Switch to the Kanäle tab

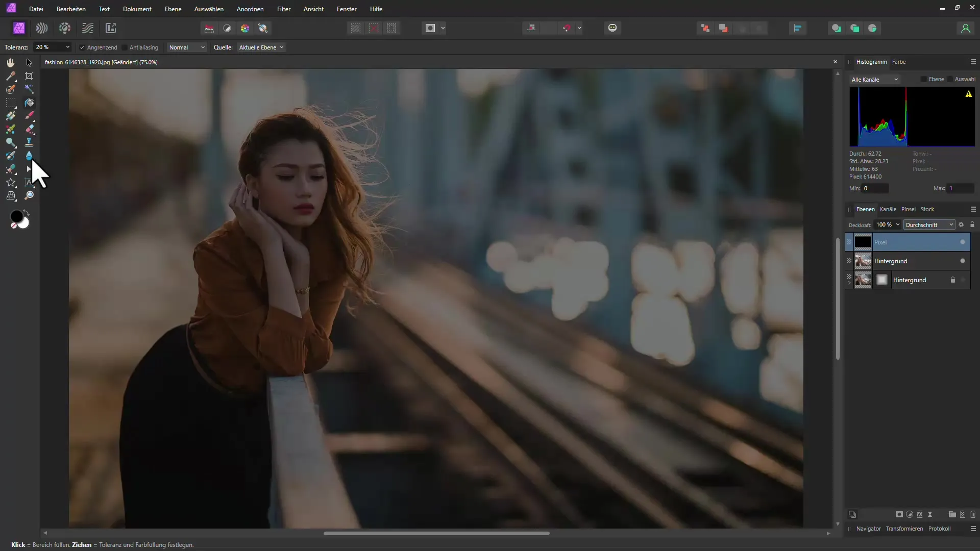[x=888, y=209]
